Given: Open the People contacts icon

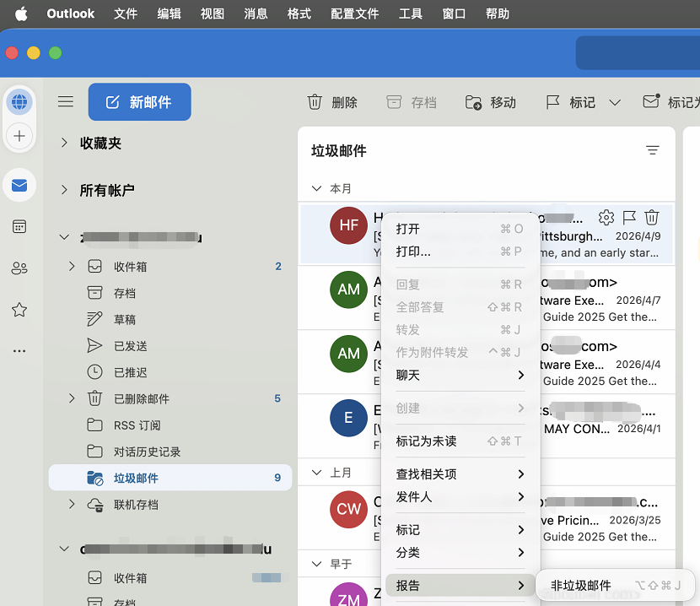Looking at the screenshot, I should pos(19,268).
